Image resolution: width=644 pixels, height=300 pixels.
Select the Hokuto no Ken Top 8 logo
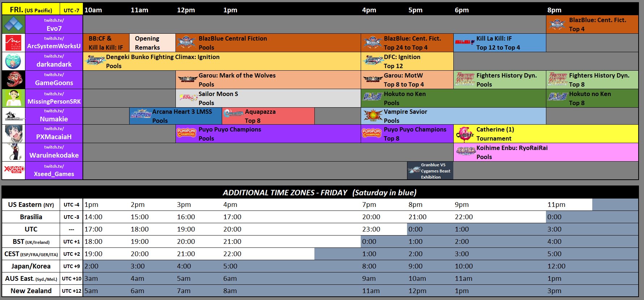(557, 97)
